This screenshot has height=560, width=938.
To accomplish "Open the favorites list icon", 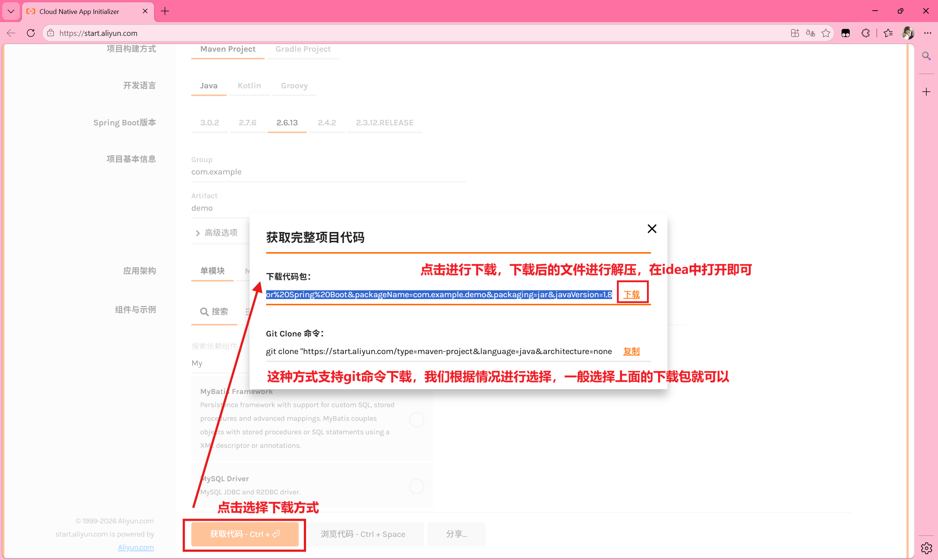I will (888, 33).
